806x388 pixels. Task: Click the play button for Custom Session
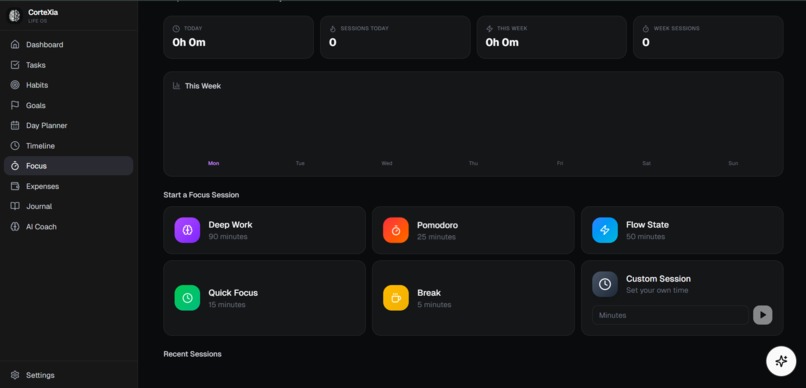[762, 315]
